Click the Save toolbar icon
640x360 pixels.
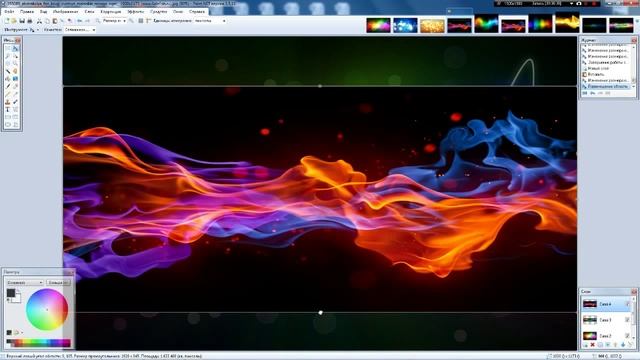(x=22, y=21)
